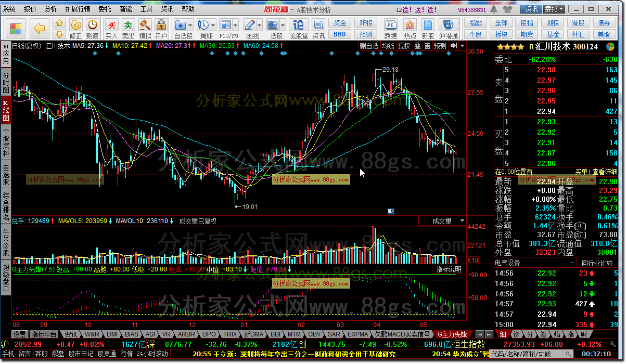Open the 数据 PE data icon
The image size is (627, 364).
[x=391, y=29]
